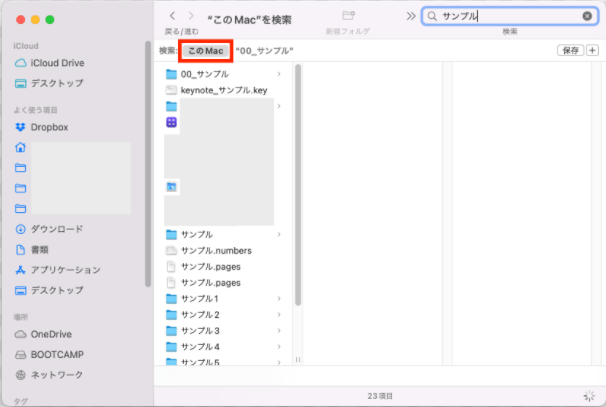Screen dimensions: 606x407
Task: Click the results column scrollbar
Action: coord(298,185)
